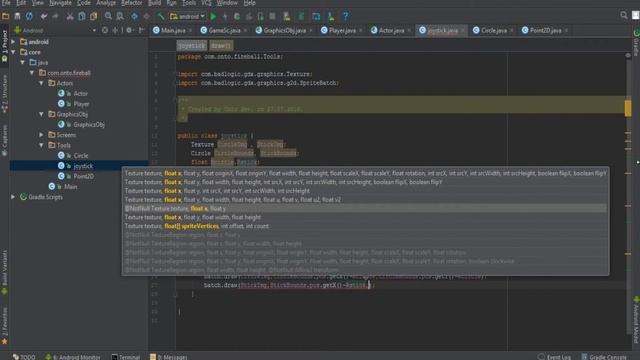640x360 pixels.
Task: Open the Gradle Console panel
Action: (603, 357)
